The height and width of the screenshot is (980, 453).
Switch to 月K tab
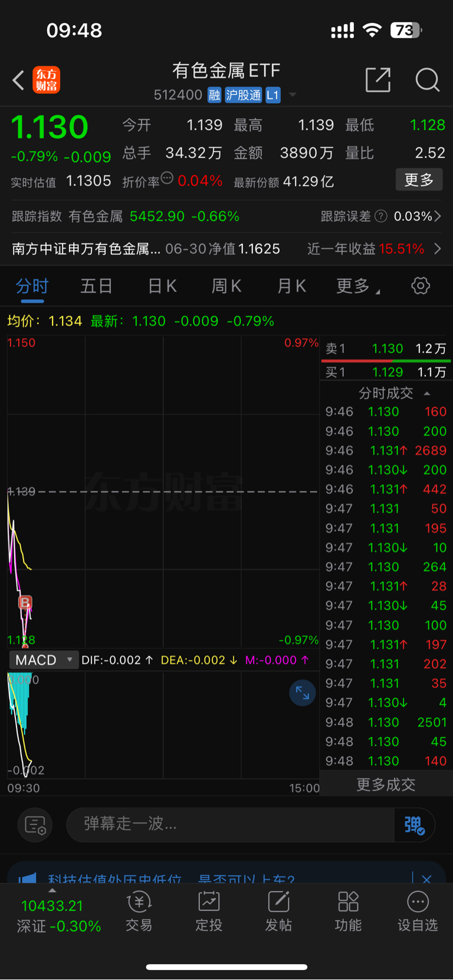point(291,286)
